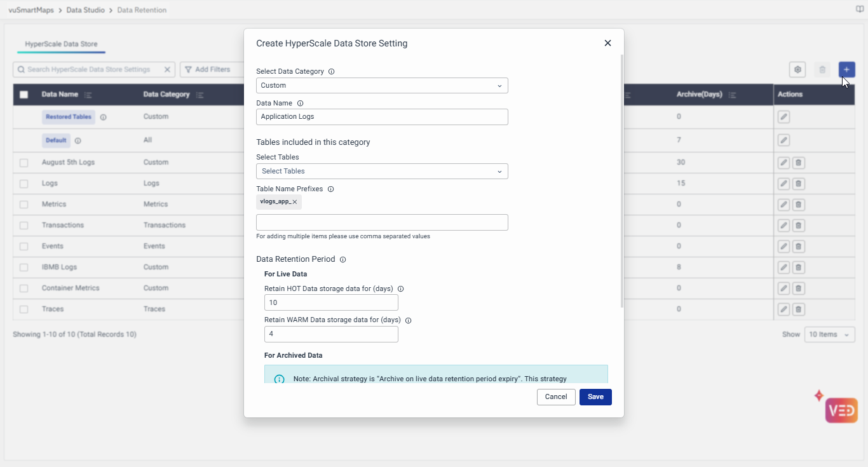Open table settings gear icon
Image resolution: width=868 pixels, height=467 pixels.
pos(797,70)
